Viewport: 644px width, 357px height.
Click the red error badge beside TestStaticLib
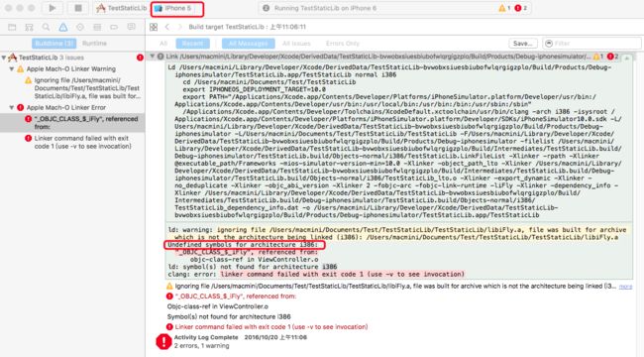(140, 58)
